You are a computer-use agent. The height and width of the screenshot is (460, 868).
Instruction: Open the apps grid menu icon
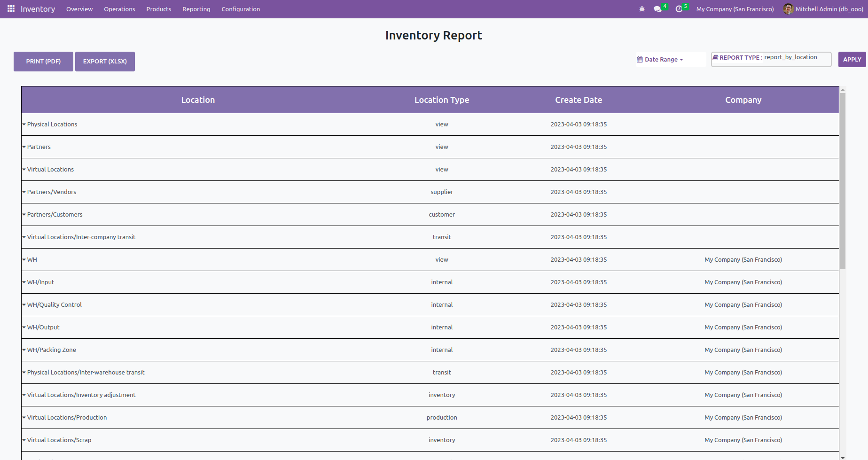[11, 9]
